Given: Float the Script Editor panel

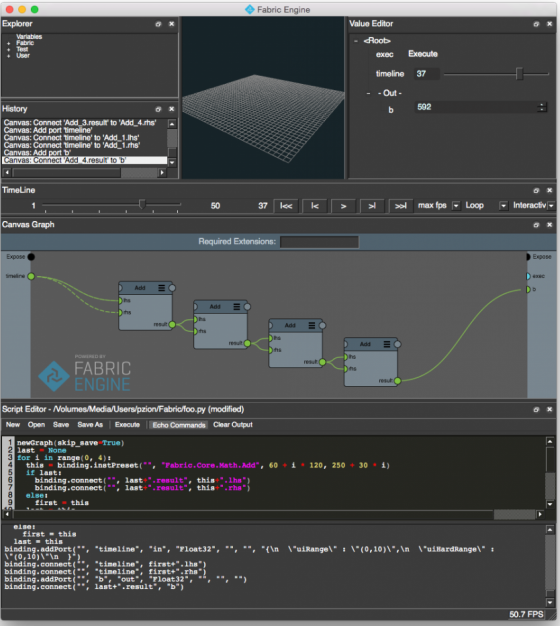Looking at the screenshot, I should [536, 410].
